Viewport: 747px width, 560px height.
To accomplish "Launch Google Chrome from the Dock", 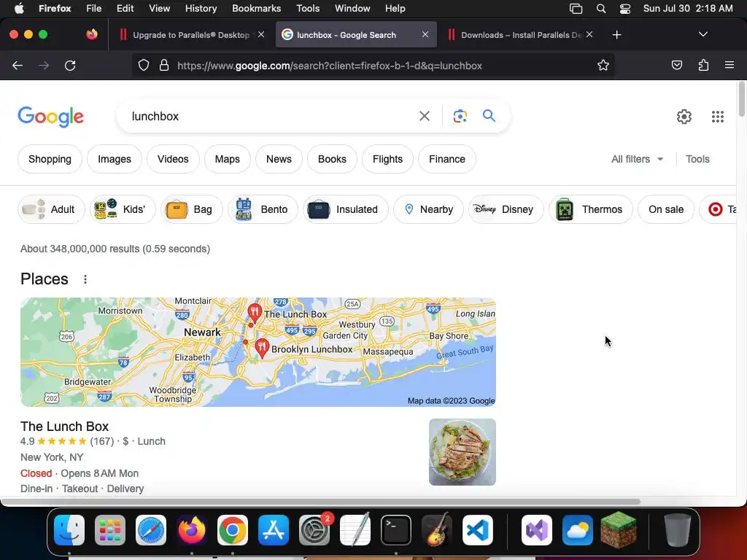I will [233, 530].
